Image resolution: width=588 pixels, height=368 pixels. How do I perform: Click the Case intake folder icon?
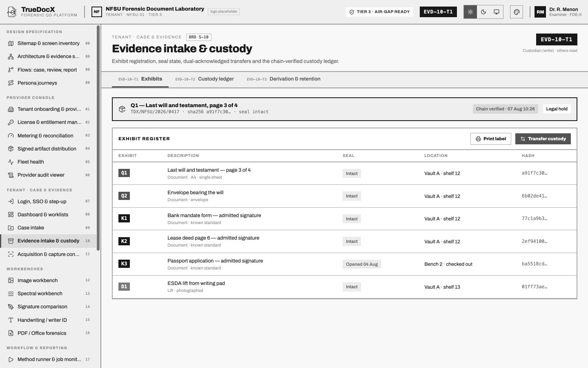[11, 228]
